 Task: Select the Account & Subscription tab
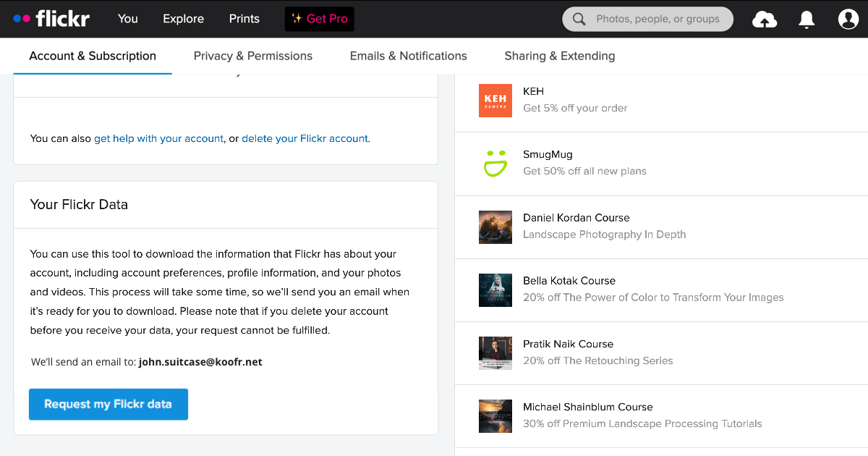click(93, 56)
